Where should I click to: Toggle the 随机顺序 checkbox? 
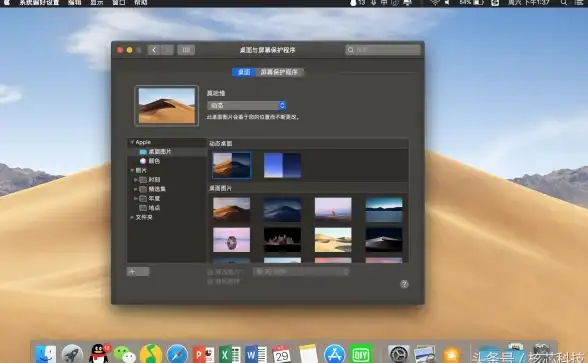[210, 281]
